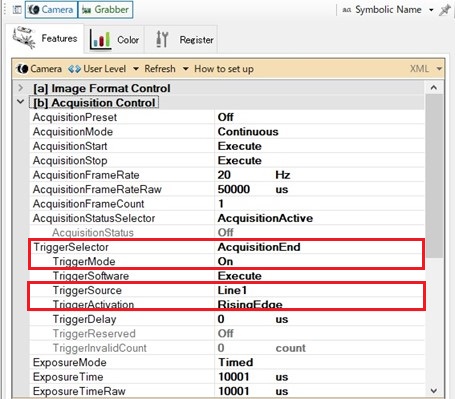Click the vertical scrollbar thumb
Viewport: 455px width, 399px height.
point(434,176)
